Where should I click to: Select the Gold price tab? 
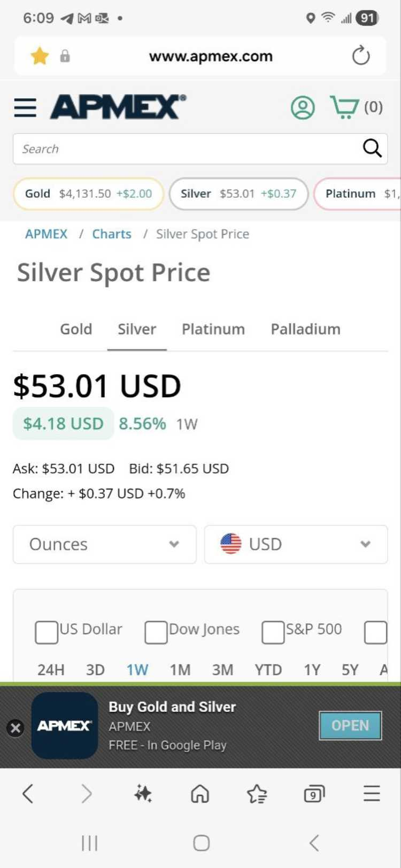coord(76,329)
